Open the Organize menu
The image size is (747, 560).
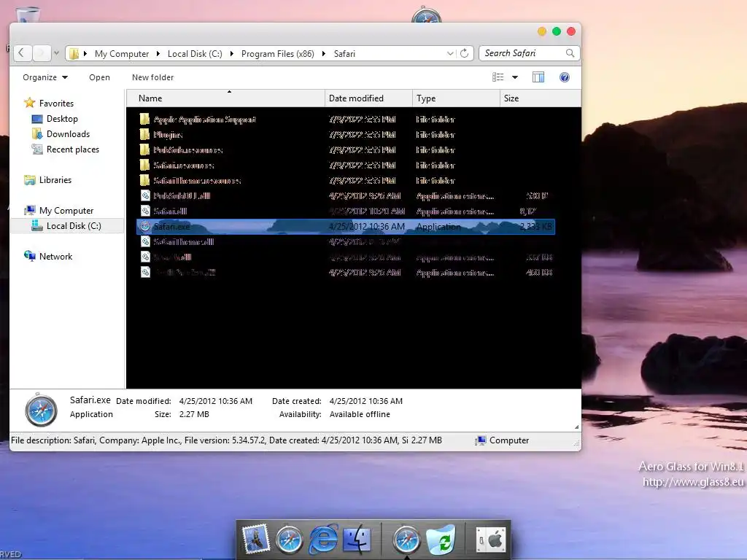point(45,77)
